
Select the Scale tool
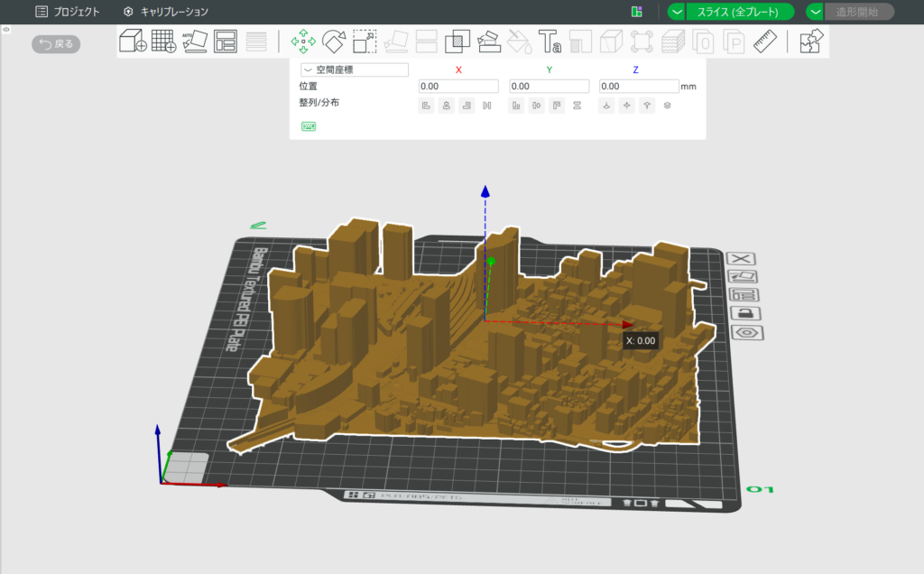(x=365, y=42)
